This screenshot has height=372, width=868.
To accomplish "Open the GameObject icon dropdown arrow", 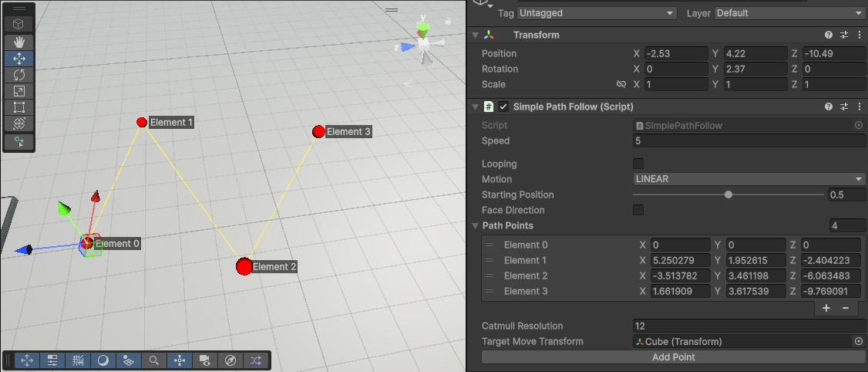I will pyautogui.click(x=490, y=5).
